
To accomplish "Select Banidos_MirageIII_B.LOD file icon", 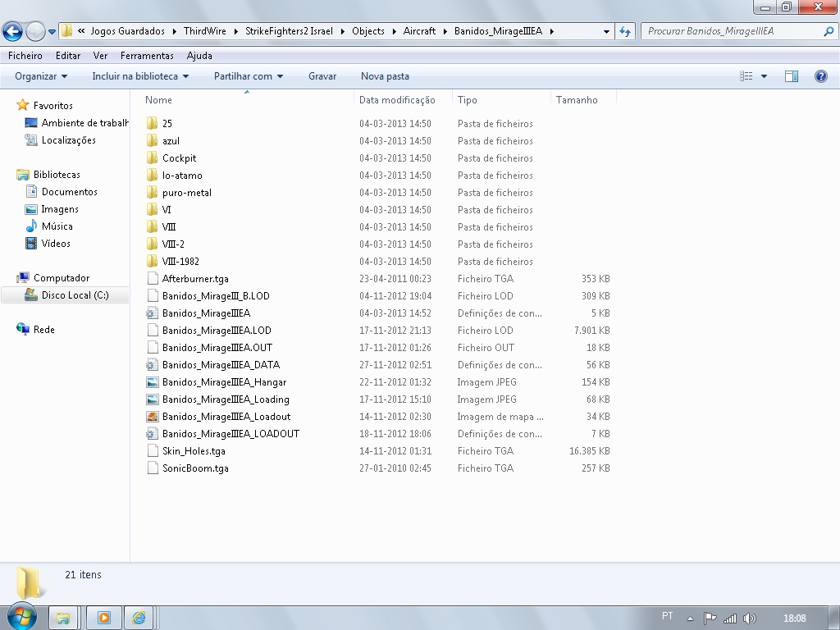I will pyautogui.click(x=152, y=295).
